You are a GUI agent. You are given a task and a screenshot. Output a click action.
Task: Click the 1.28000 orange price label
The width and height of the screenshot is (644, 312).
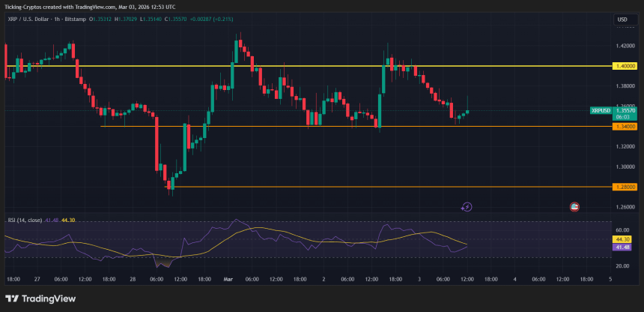click(625, 187)
